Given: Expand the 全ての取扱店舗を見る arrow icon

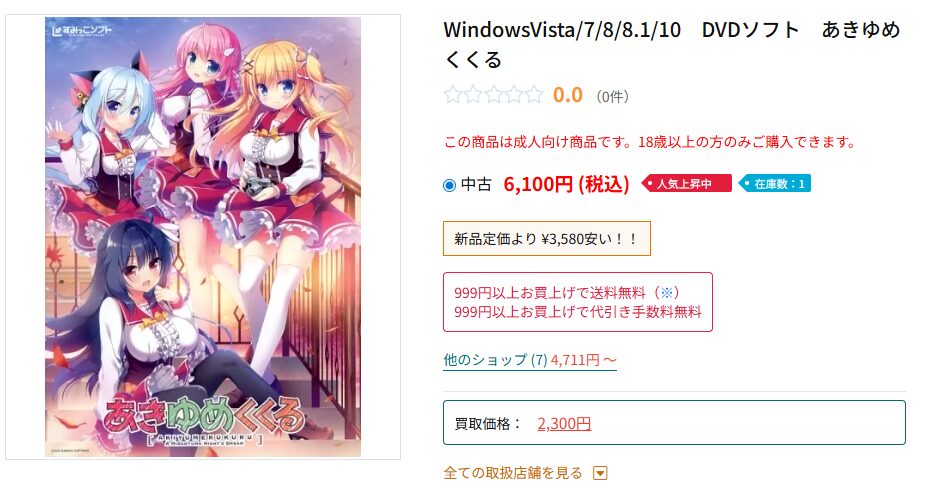Looking at the screenshot, I should click(x=600, y=473).
